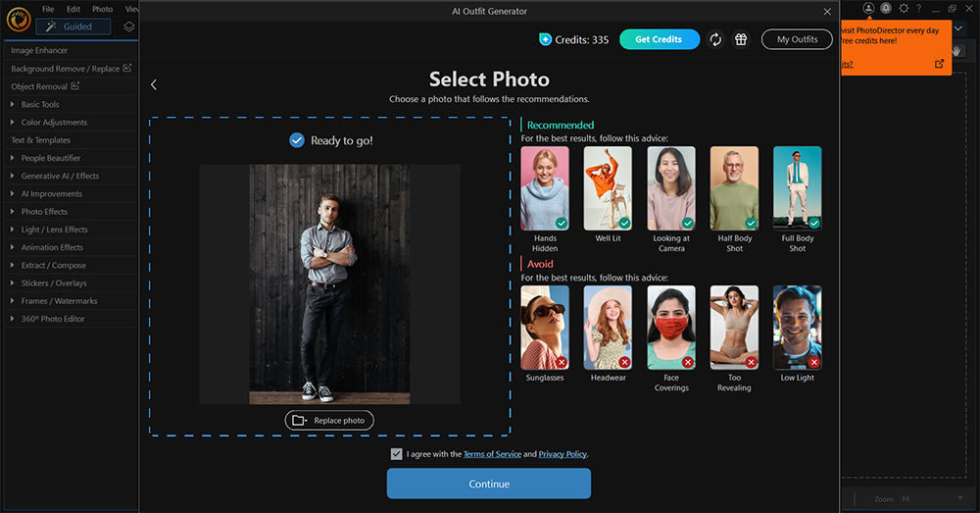Click the Half Body Shot example thumbnail
The image size is (980, 513).
(734, 188)
